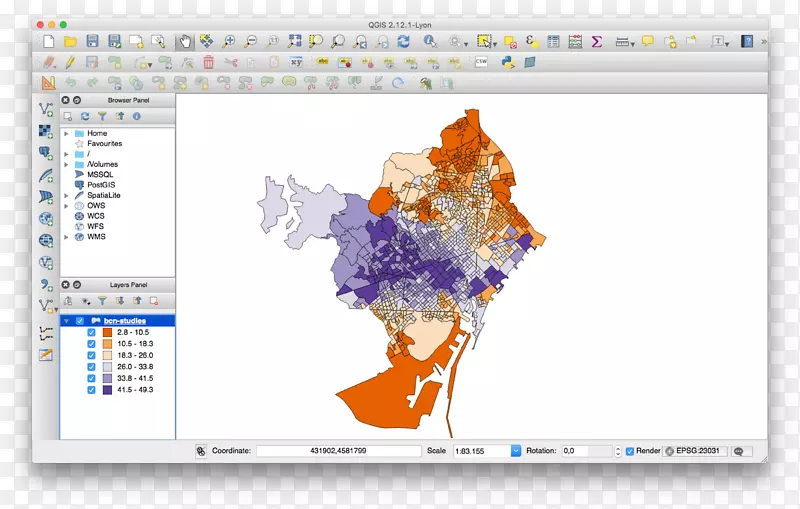
Task: Select WFS entry in the Browser tree
Action: pos(96,227)
